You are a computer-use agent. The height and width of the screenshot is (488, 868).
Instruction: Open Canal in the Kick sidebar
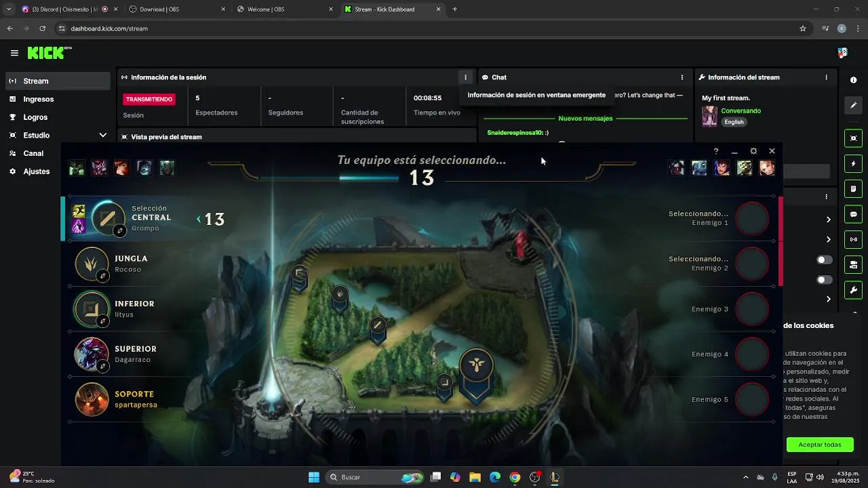coord(58,153)
